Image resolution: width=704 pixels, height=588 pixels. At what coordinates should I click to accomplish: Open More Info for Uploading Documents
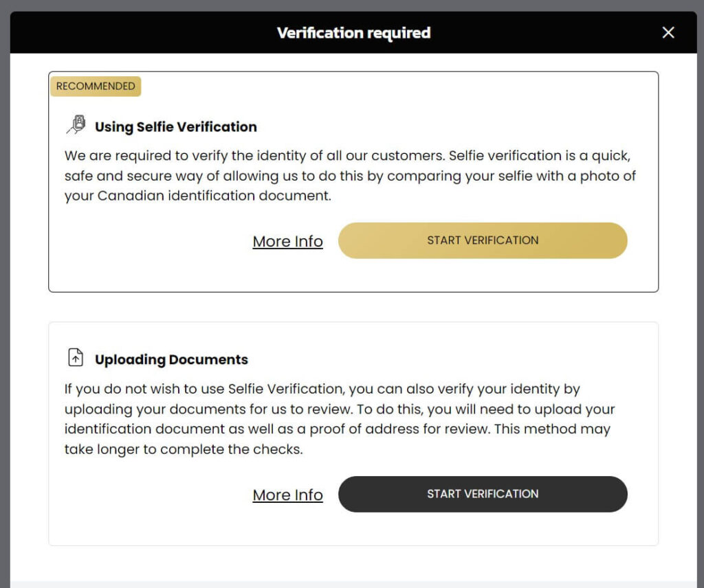tap(288, 495)
